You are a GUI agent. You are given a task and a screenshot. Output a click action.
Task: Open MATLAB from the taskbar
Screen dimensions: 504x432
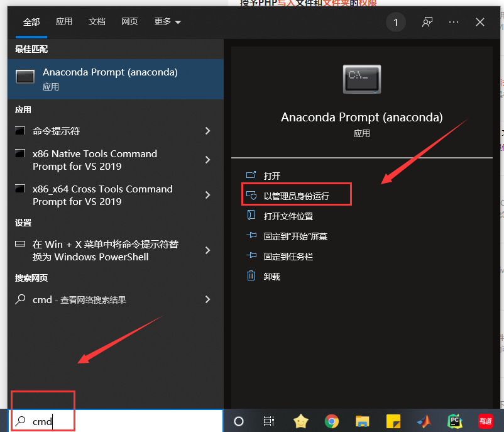[424, 421]
